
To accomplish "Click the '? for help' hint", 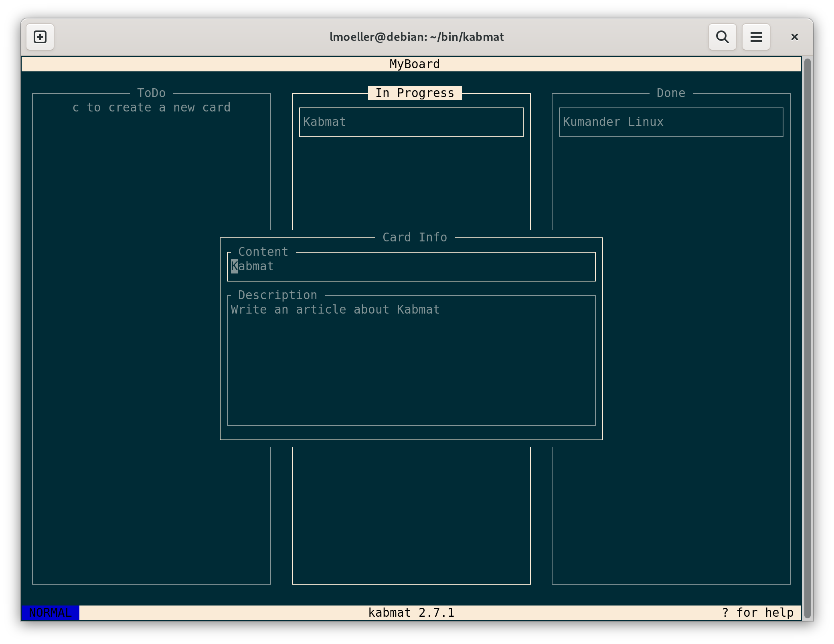I will click(757, 613).
